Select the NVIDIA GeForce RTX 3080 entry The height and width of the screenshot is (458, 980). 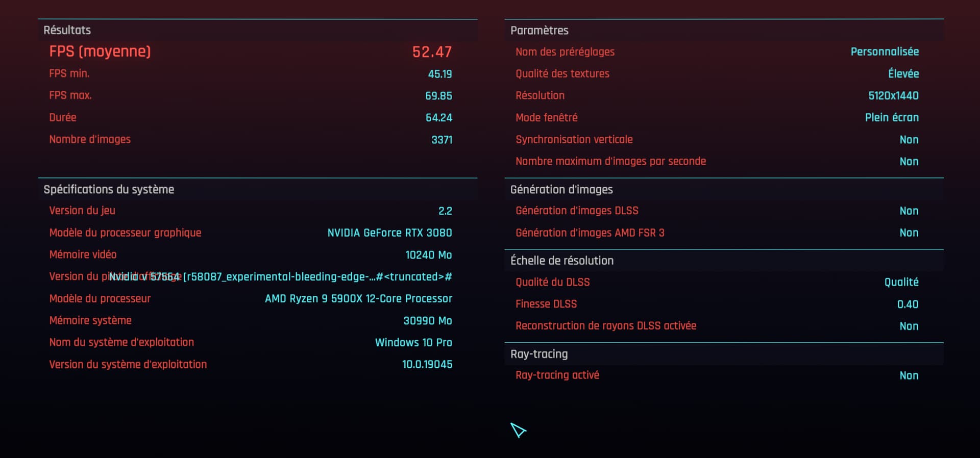(x=389, y=233)
